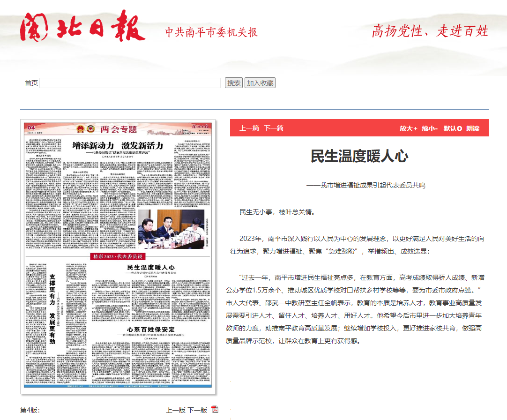Reset font size with 默认O
The height and width of the screenshot is (420, 507).
point(453,128)
